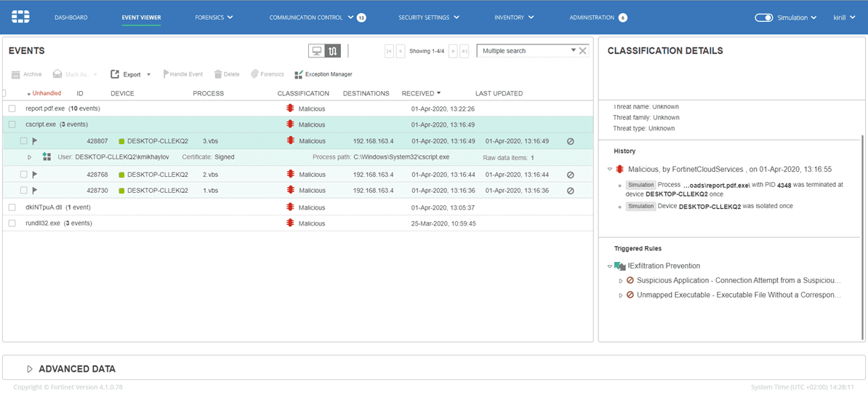Check the report.pdf.exe event checkbox
This screenshot has width=868, height=393.
coord(12,108)
